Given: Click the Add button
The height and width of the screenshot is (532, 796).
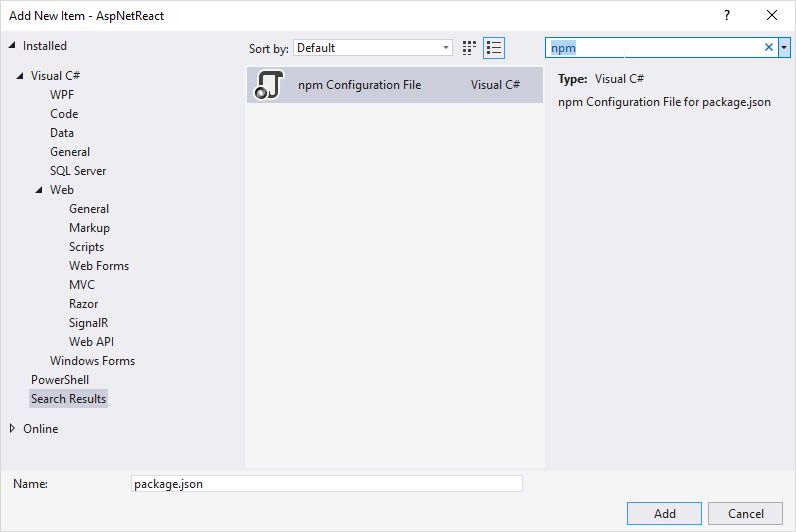Looking at the screenshot, I should click(665, 513).
